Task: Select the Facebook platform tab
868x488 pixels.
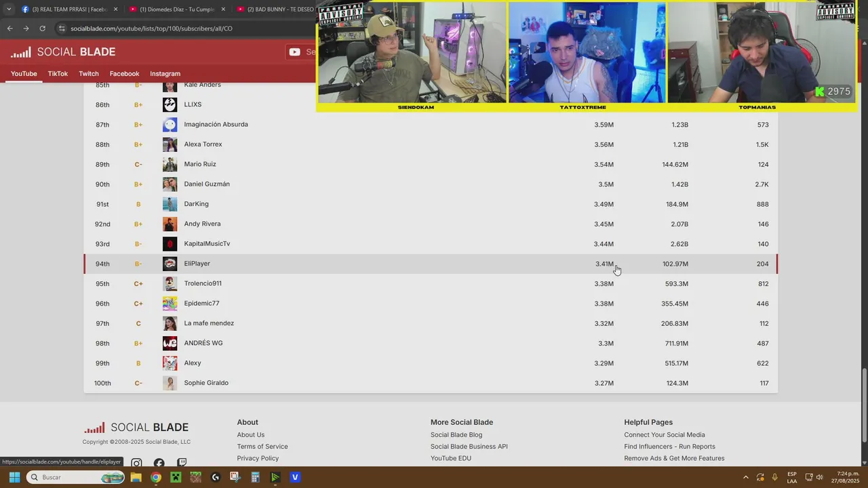Action: [124, 73]
